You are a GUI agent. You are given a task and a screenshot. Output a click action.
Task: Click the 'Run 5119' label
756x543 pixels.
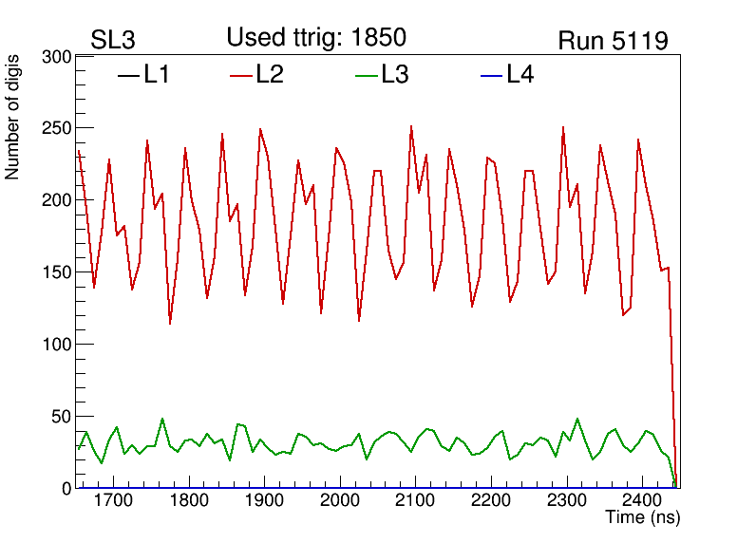pos(613,42)
